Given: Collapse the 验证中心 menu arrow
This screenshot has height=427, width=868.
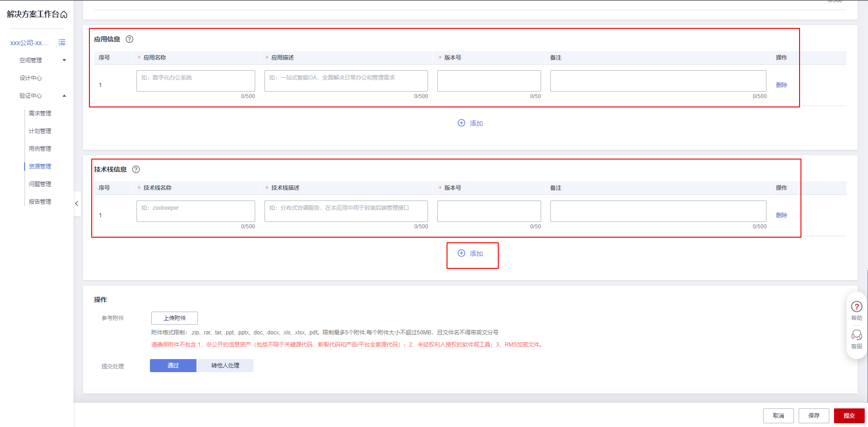Looking at the screenshot, I should coord(64,96).
